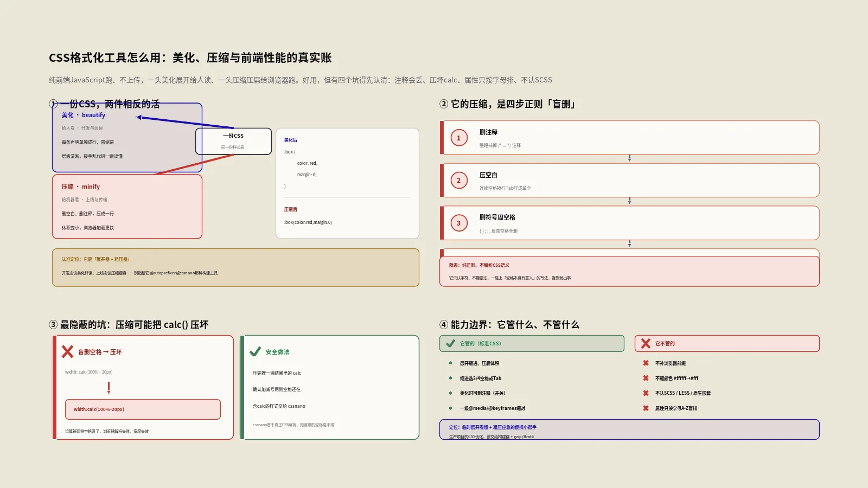Click the heading 压缩 · minify
Screen dimensions: 868x488
[x=81, y=187]
